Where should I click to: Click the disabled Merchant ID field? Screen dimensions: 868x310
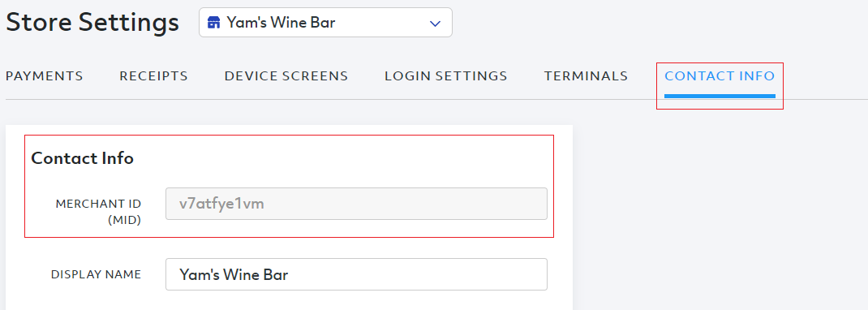[356, 204]
